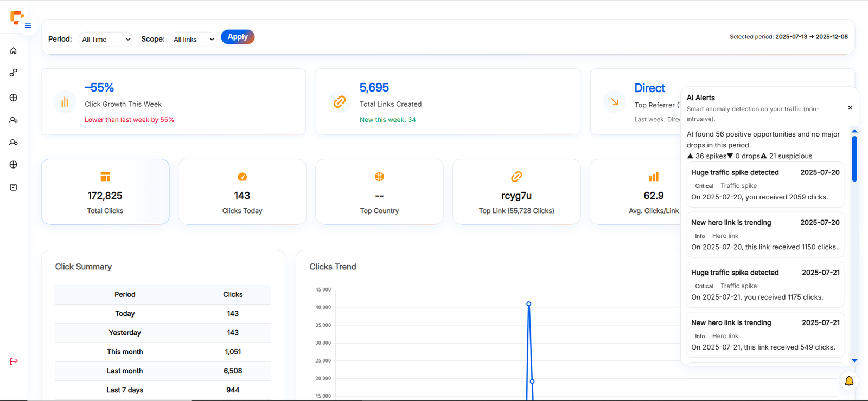The height and width of the screenshot is (401, 868).
Task: Click the links icon in the sidebar
Action: tap(14, 73)
